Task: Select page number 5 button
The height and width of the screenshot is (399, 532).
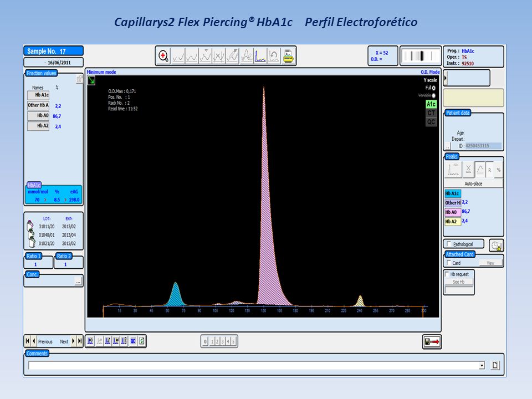Action: [x=233, y=341]
